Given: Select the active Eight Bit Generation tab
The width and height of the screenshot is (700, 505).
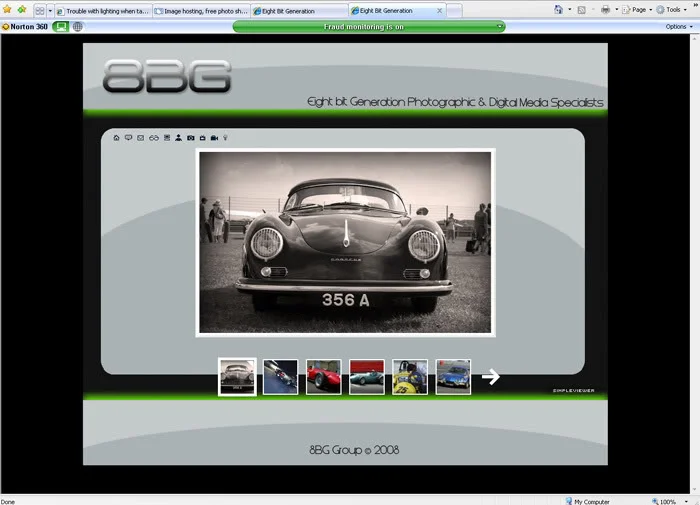Looking at the screenshot, I should coord(392,11).
